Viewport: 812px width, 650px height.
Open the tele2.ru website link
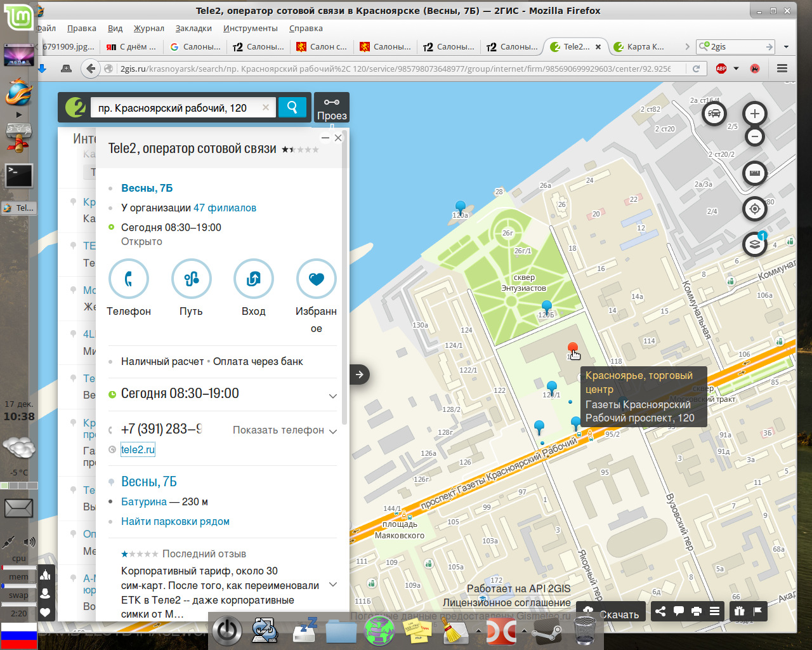pos(138,449)
